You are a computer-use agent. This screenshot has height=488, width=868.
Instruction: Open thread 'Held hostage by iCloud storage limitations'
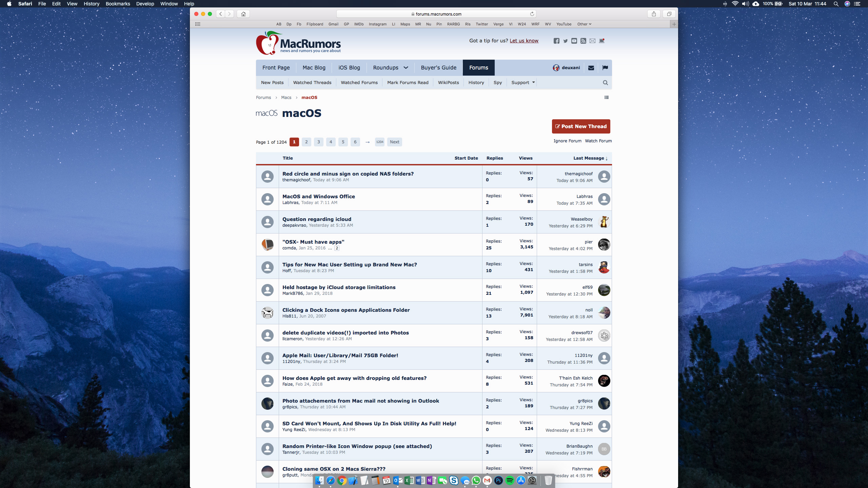coord(339,287)
